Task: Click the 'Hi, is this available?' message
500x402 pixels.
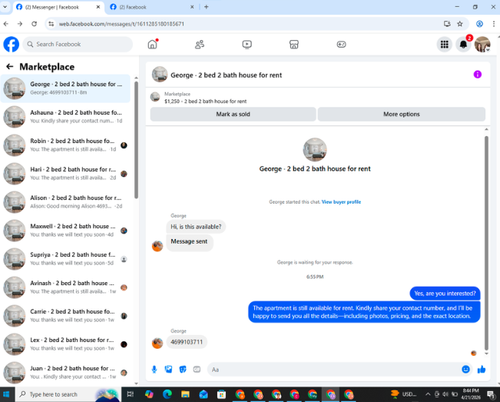Action: coord(196,227)
